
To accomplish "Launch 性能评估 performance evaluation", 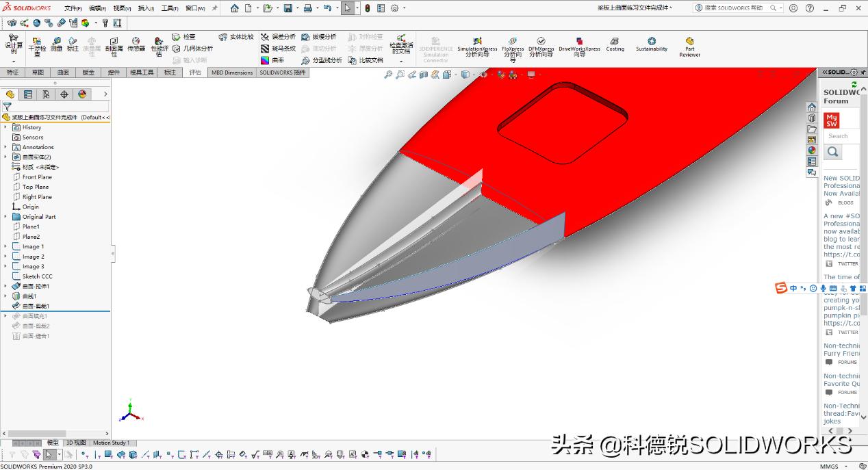I will 159,47.
